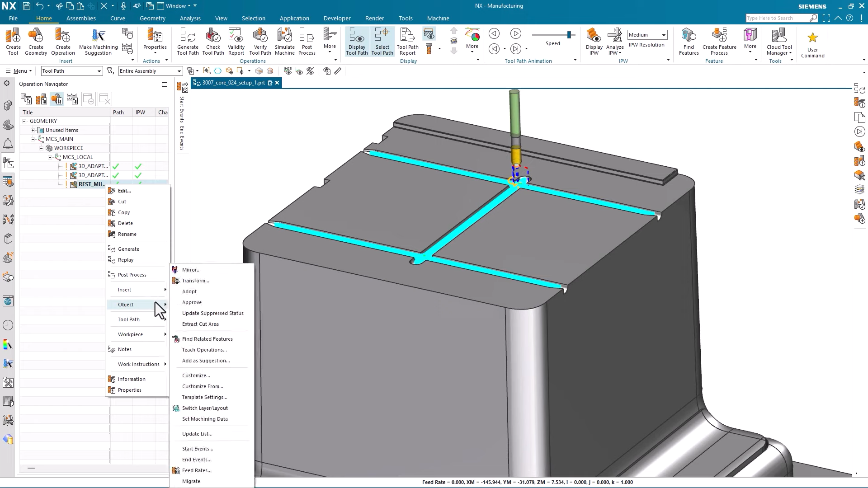
Task: Click the Create Operation icon
Action: coord(63,41)
